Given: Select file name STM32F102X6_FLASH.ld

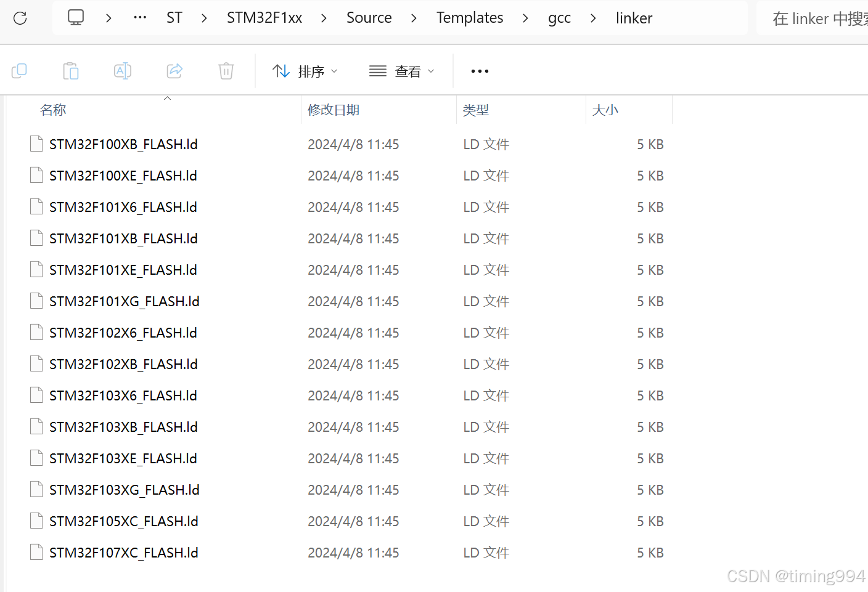Looking at the screenshot, I should tap(123, 333).
